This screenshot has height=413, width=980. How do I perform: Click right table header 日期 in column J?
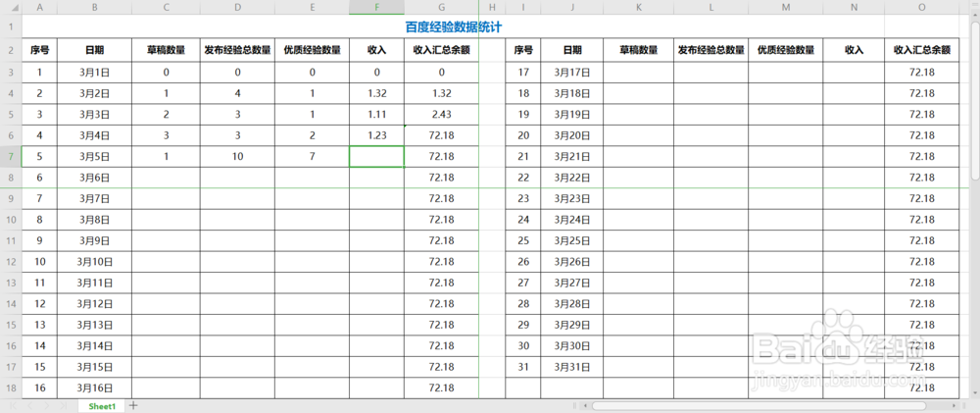pyautogui.click(x=572, y=51)
